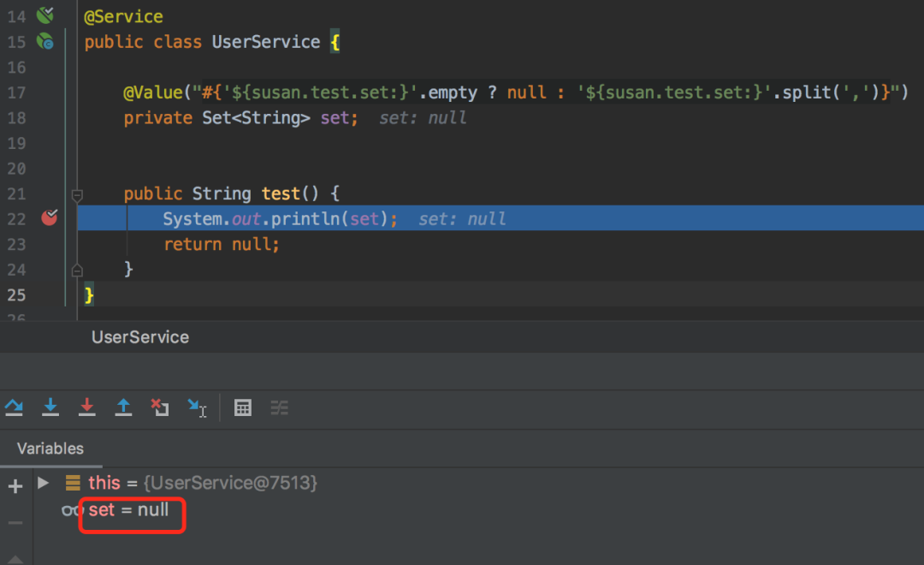Click the Step Into blue arrow icon
The width and height of the screenshot is (924, 565).
click(x=50, y=407)
